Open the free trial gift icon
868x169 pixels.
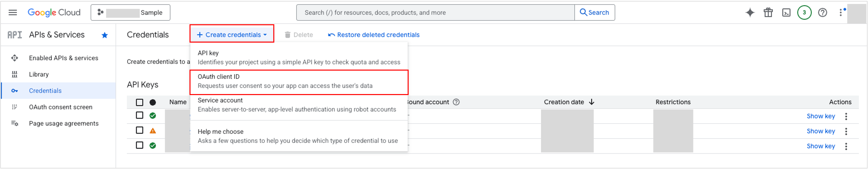[x=768, y=12]
